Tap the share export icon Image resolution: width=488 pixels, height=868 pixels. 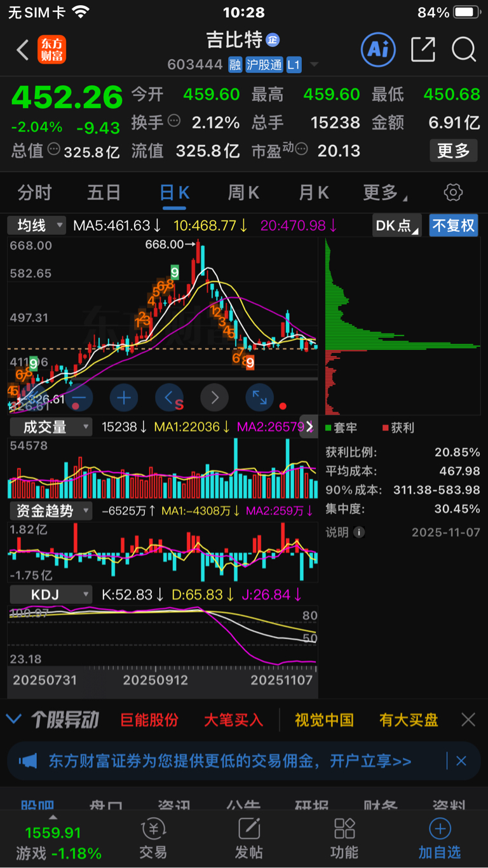click(423, 50)
